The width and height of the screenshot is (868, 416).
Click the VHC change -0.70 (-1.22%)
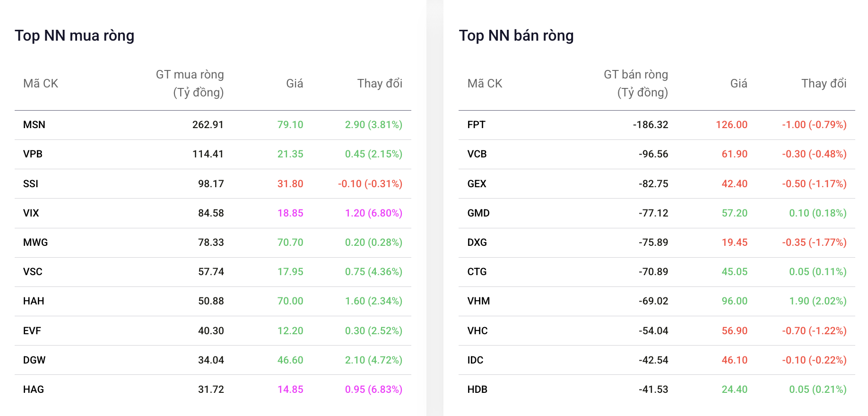pyautogui.click(x=814, y=331)
